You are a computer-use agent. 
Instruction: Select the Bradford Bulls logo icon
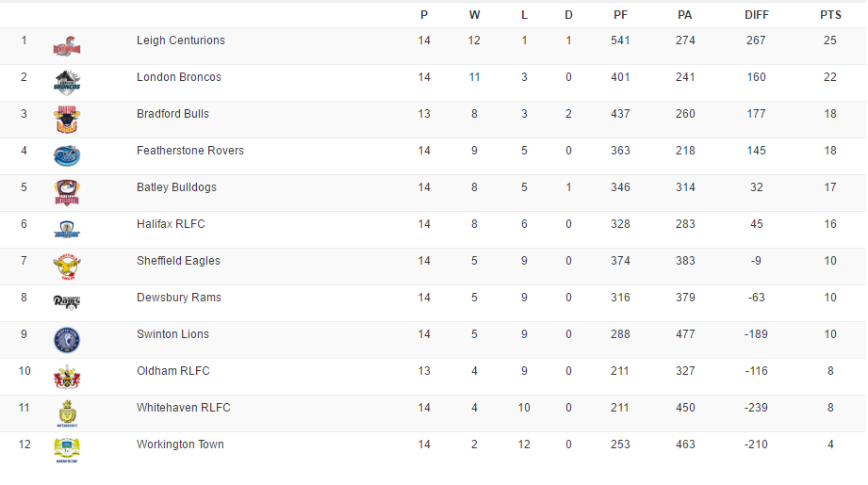[x=67, y=119]
